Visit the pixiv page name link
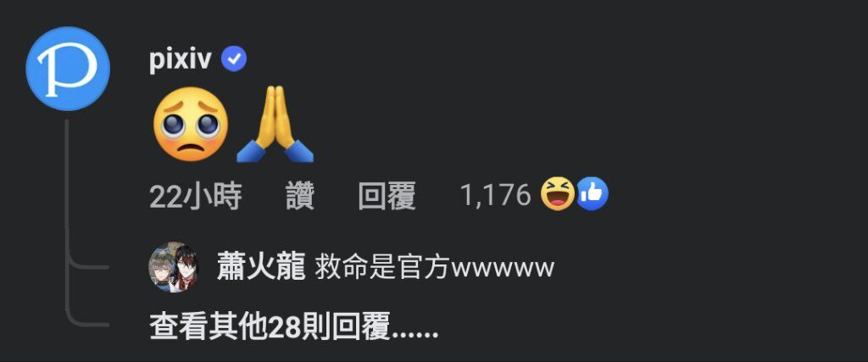Screen dimensions: 868x362 click(181, 59)
